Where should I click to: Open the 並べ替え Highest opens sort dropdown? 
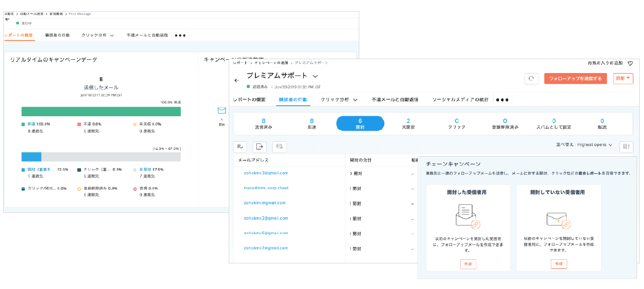click(584, 145)
